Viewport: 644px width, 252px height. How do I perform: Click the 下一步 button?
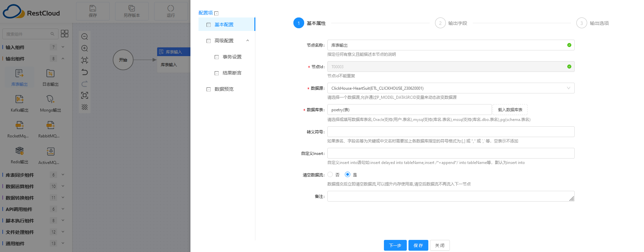point(395,245)
